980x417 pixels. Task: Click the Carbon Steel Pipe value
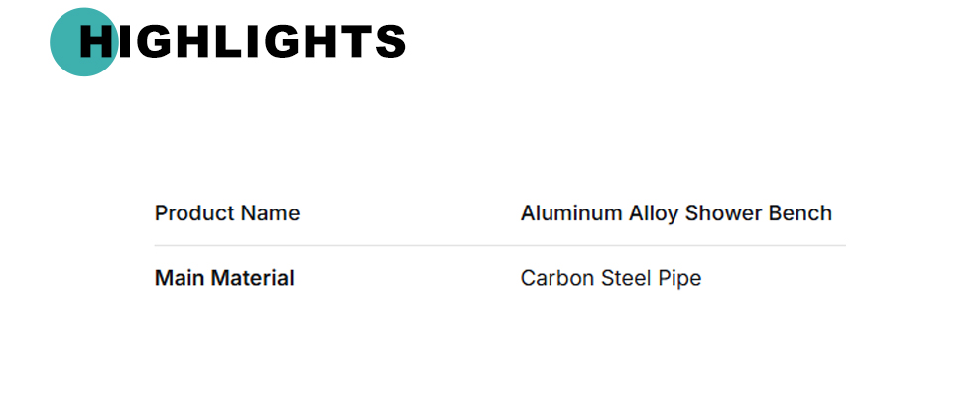pos(610,279)
